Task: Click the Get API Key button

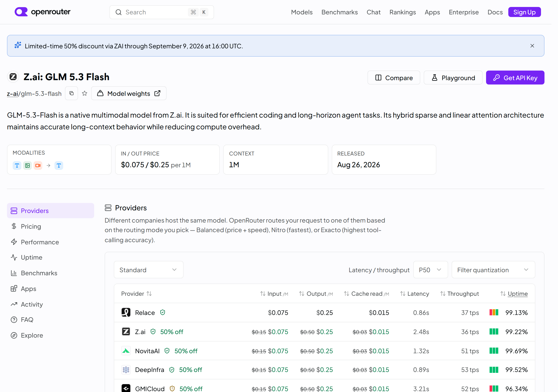Action: click(515, 78)
